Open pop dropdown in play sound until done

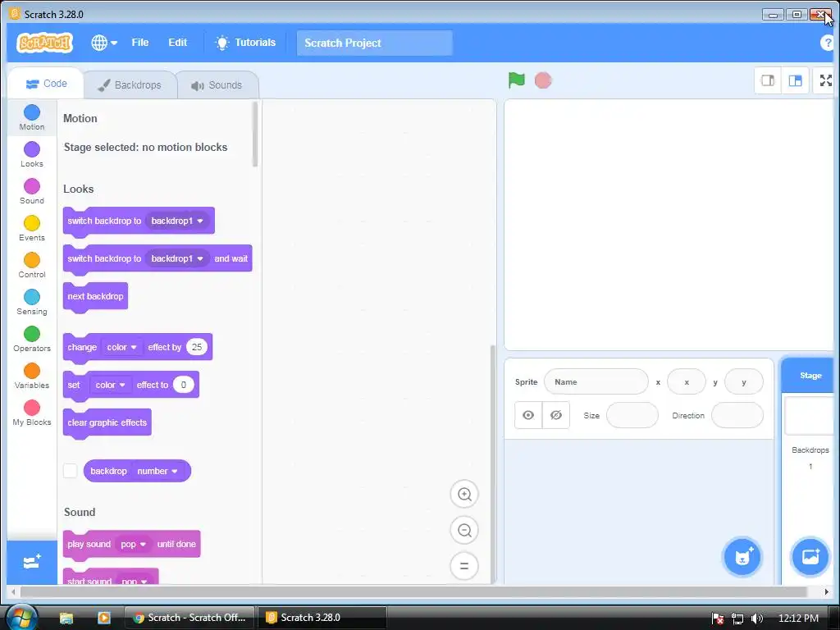[133, 544]
